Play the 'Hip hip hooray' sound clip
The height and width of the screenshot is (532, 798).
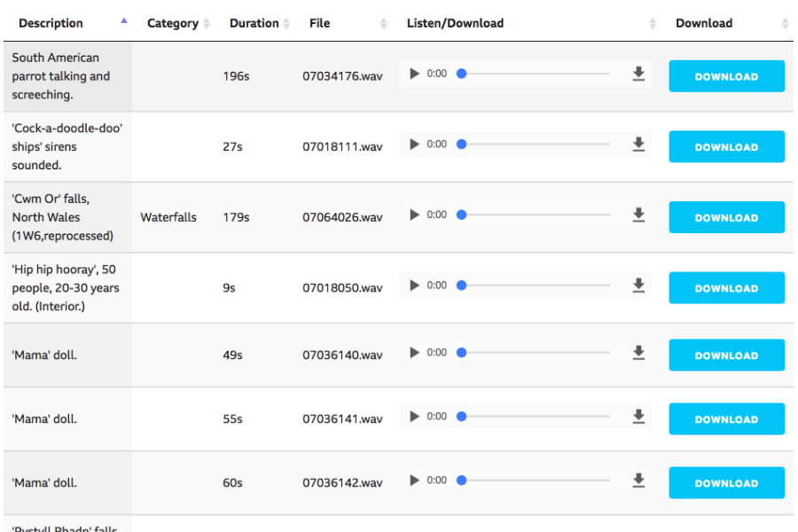414,286
